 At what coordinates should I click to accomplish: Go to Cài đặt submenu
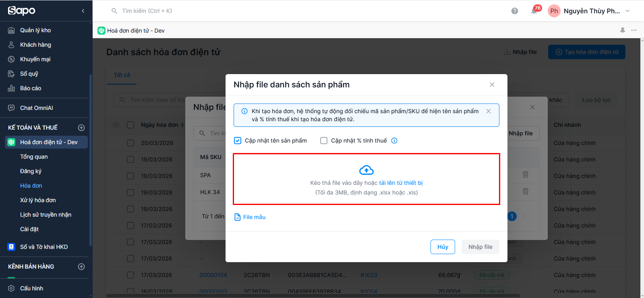tap(29, 229)
